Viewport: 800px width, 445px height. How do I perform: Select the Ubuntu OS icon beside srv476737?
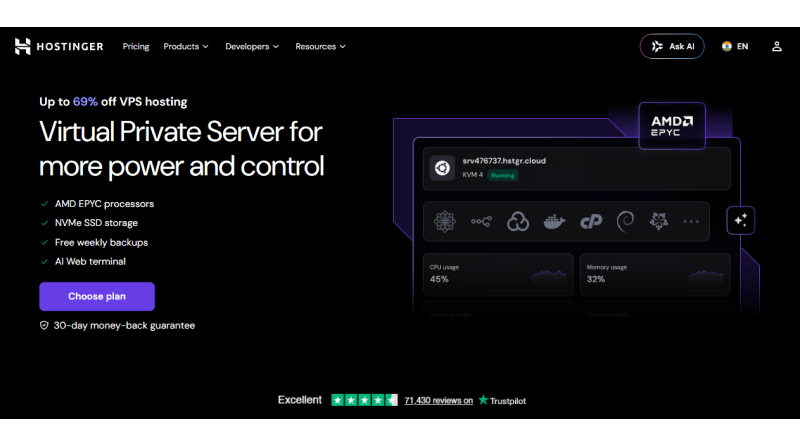(x=442, y=168)
